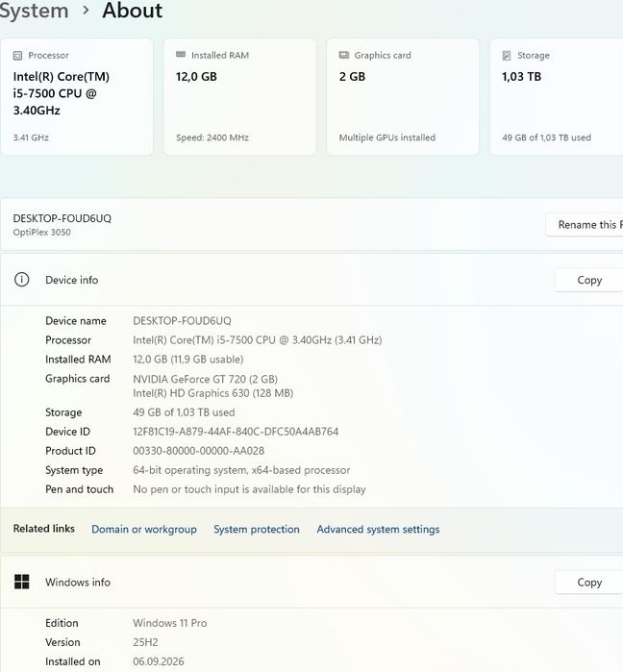Viewport: 623px width, 672px height.
Task: Click '64-bit operating system' System type value
Action: (241, 470)
